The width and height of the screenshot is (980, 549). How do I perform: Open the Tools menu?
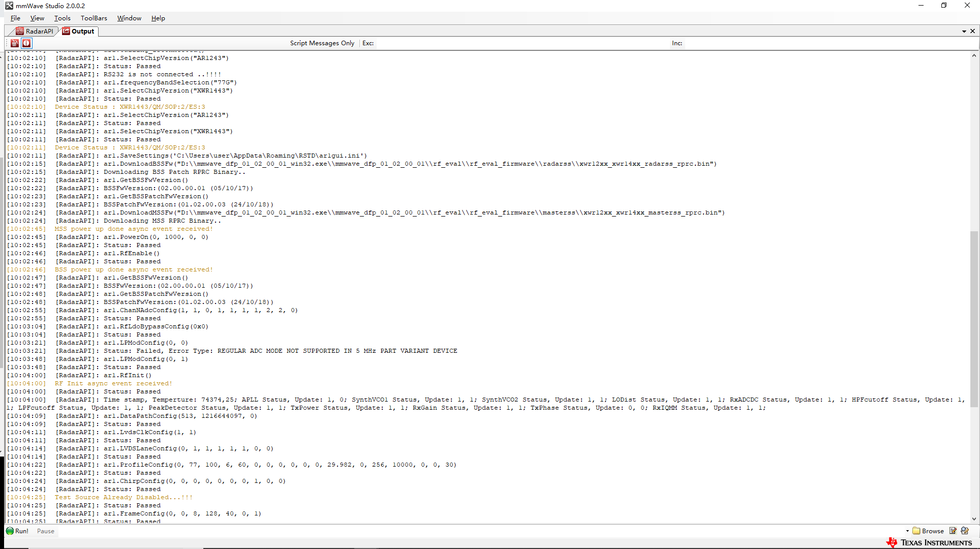[62, 18]
